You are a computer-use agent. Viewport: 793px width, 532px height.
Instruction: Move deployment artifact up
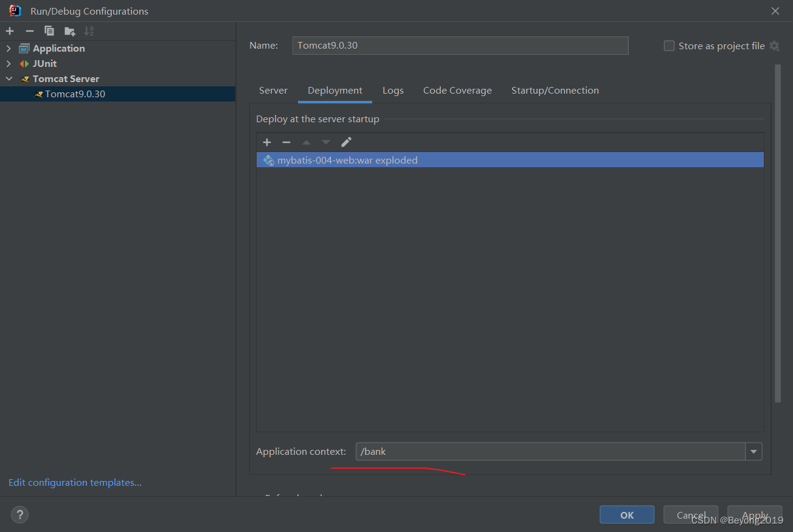(x=306, y=142)
